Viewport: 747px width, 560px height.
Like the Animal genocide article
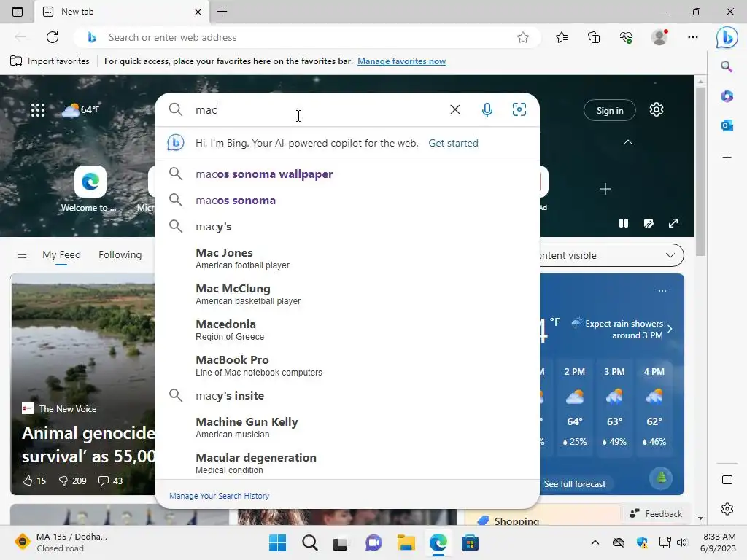pyautogui.click(x=34, y=481)
